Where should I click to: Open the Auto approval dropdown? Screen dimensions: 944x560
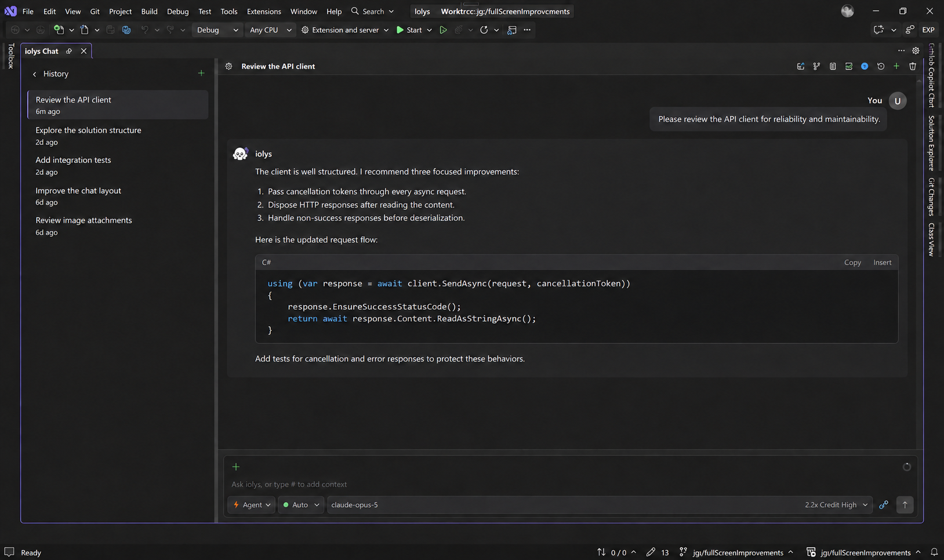tap(301, 505)
